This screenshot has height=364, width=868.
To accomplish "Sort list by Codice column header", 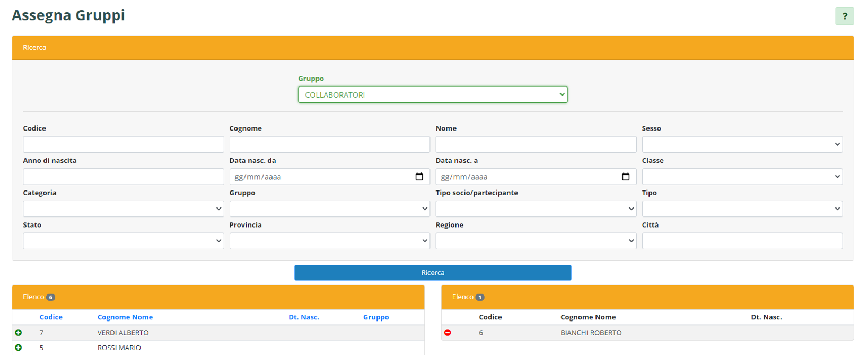I will [51, 317].
